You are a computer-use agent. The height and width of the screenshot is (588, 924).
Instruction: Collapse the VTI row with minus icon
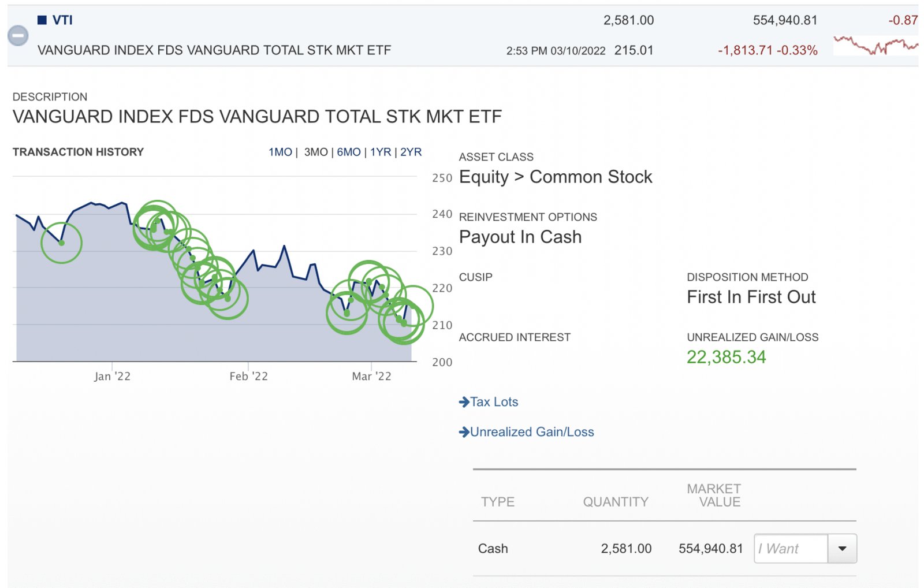[x=18, y=36]
